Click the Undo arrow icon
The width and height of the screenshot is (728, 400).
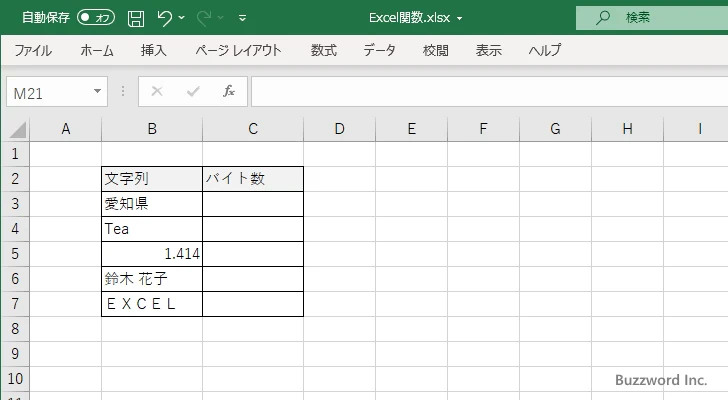coord(164,18)
